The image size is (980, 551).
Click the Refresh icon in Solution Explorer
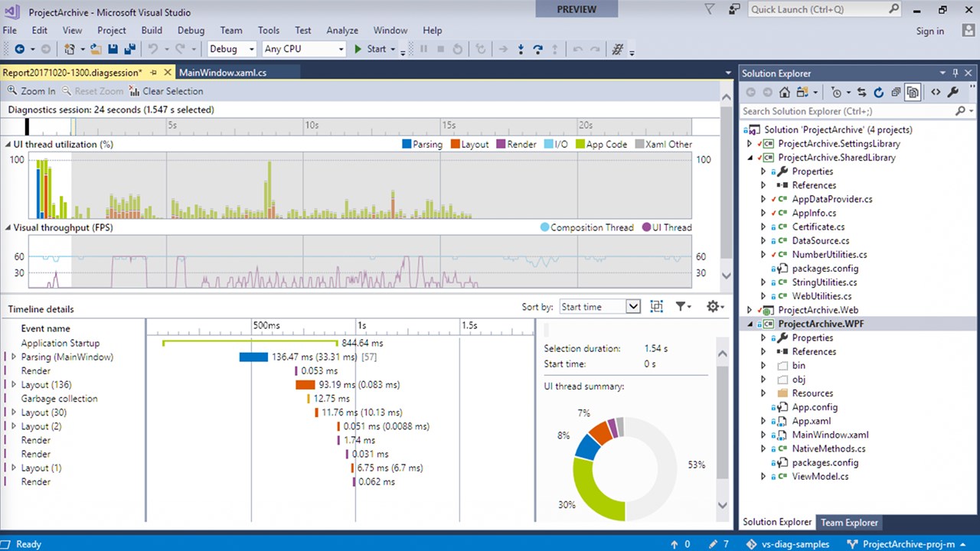[878, 93]
